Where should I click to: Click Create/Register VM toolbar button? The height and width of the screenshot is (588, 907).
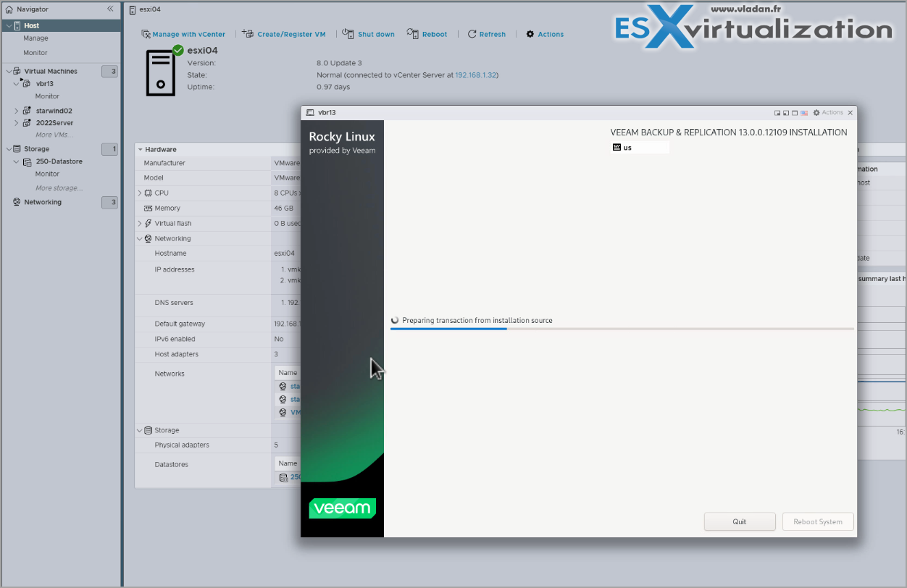[x=284, y=34]
